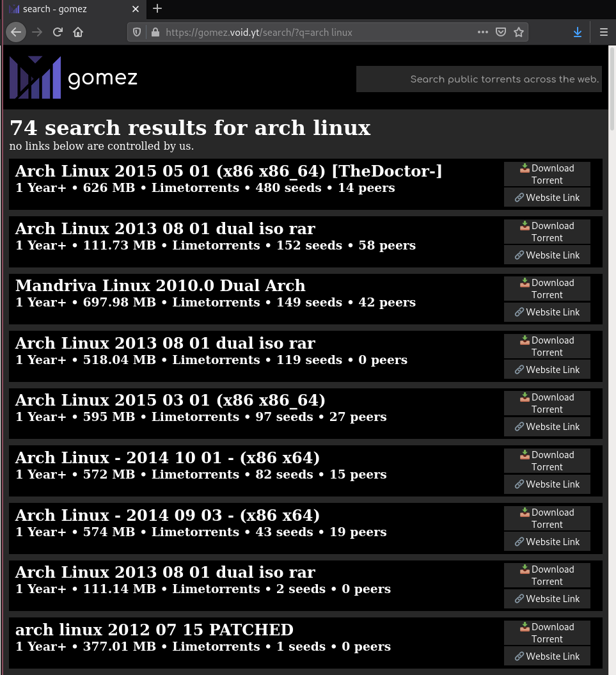Screen dimensions: 616x675
Task: Download Torrent for Arch Linux 2015 05 01
Action: pos(547,174)
